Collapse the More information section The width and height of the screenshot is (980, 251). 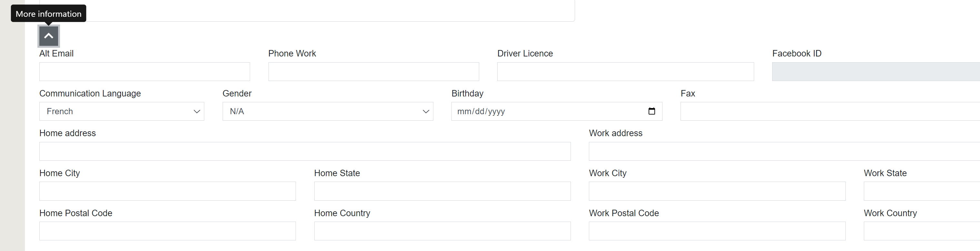tap(49, 36)
